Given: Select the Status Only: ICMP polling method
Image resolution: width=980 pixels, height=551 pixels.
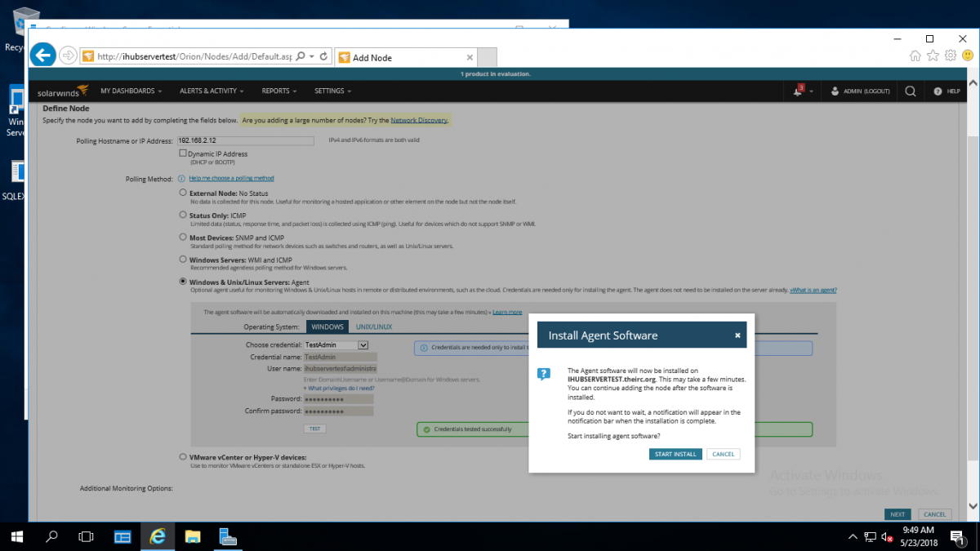Looking at the screenshot, I should (x=181, y=215).
